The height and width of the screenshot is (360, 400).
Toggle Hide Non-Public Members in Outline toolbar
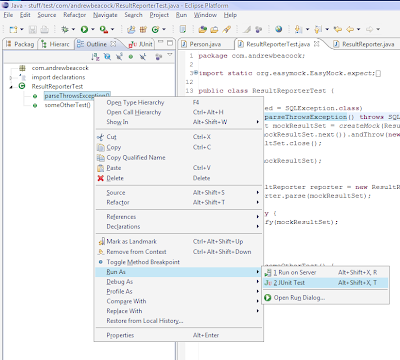[131, 57]
